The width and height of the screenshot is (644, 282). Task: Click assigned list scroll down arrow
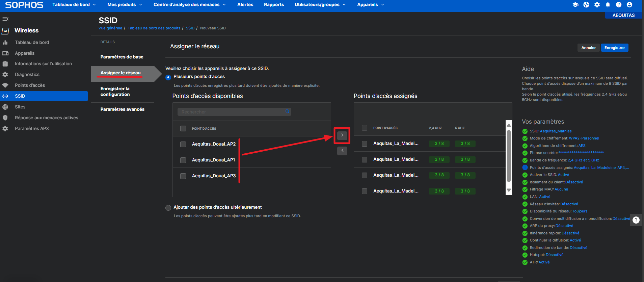coord(509,190)
